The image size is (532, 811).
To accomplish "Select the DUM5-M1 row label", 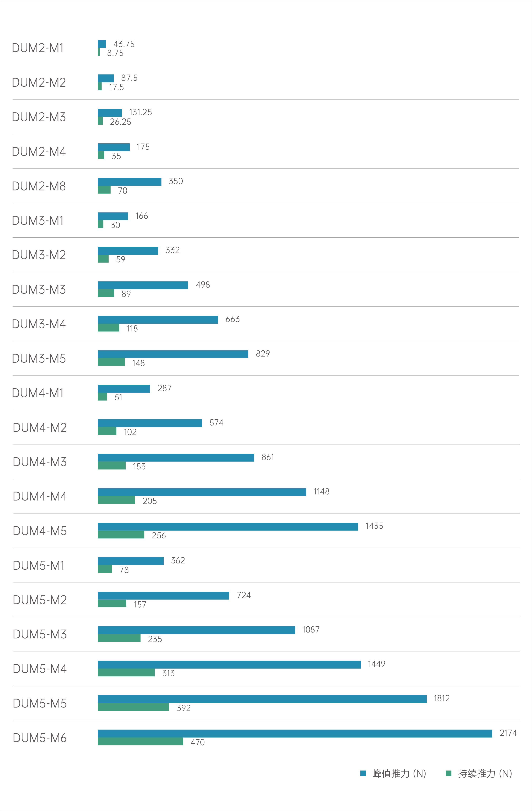I will 39,565.
